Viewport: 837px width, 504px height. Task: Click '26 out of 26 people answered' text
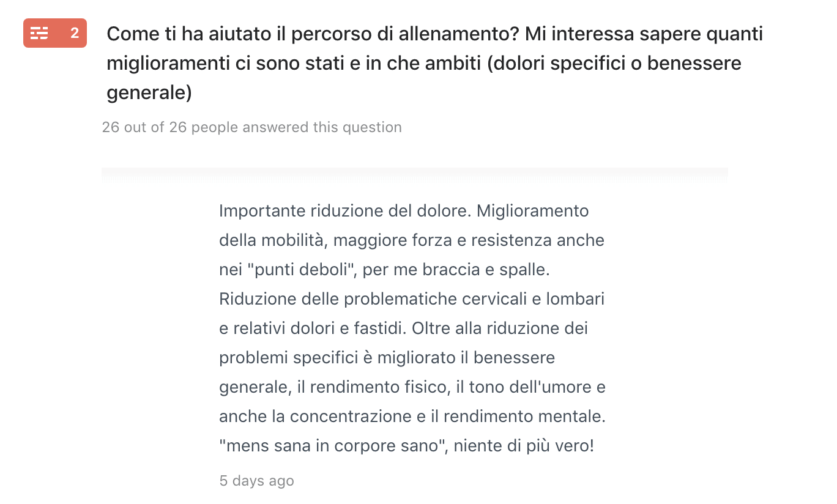tap(252, 127)
